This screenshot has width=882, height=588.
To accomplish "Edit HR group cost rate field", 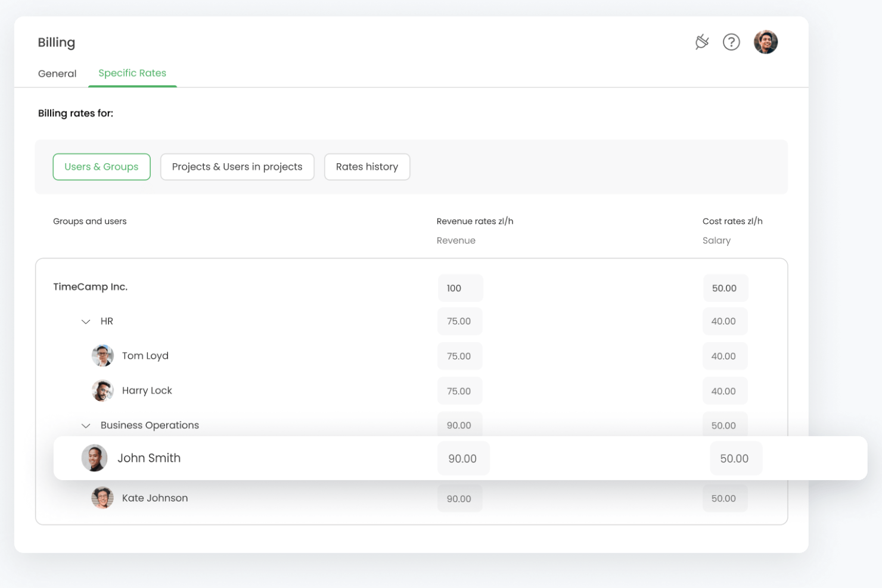I will (x=725, y=321).
